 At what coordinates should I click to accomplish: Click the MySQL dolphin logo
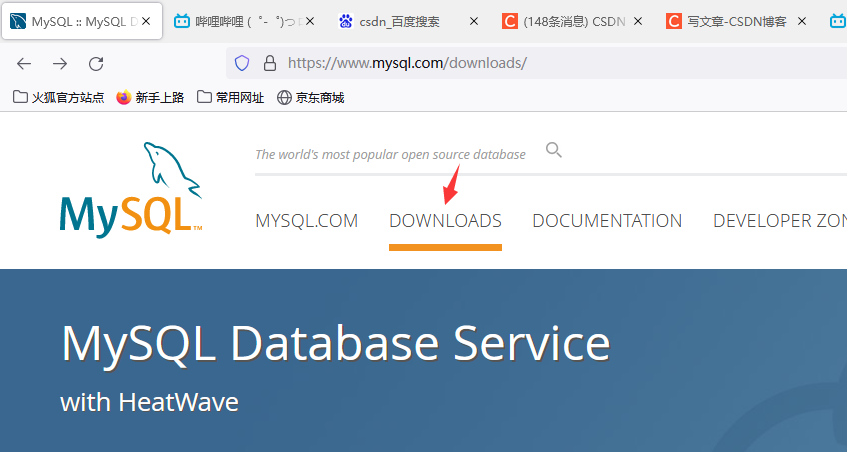131,189
